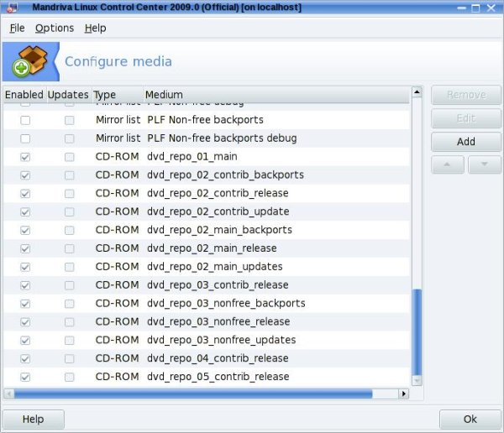
Task: Click the Add button
Action: pyautogui.click(x=466, y=142)
